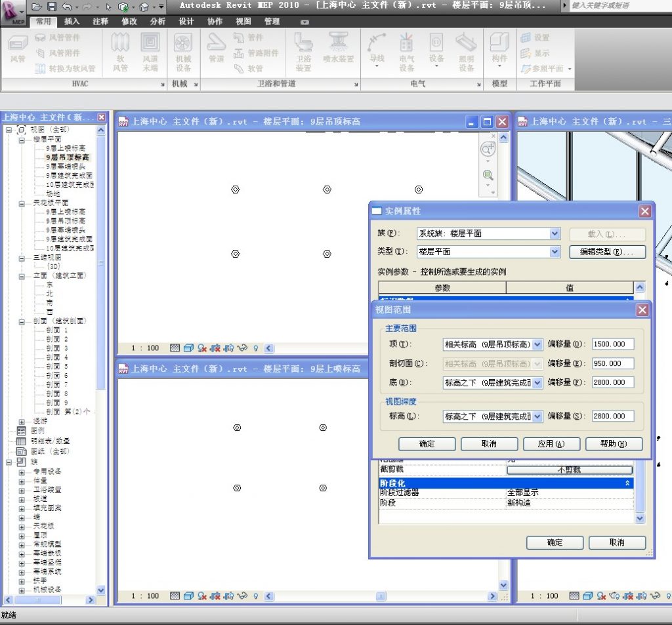
Task: Click the 标高 偏移量(S) field showing 2800.000
Action: click(x=612, y=416)
